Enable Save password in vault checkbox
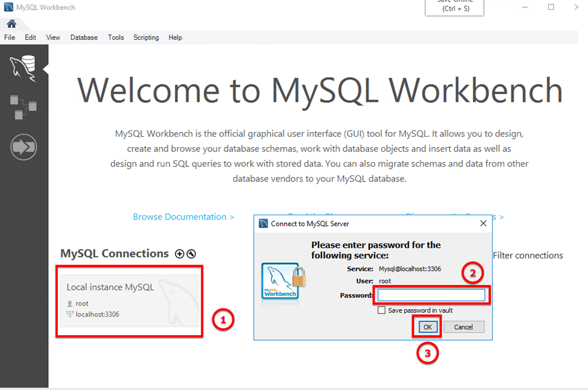The width and height of the screenshot is (588, 390). (x=381, y=310)
